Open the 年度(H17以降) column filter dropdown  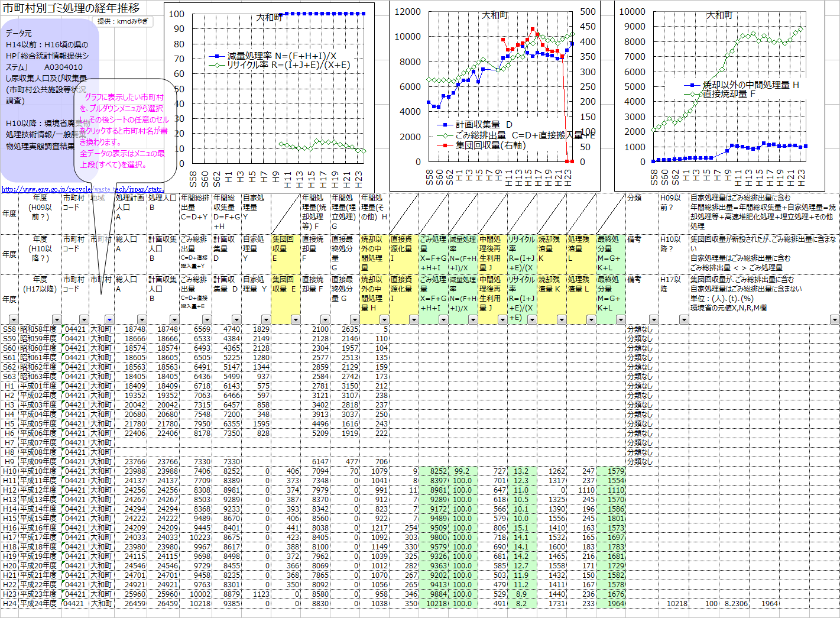pyautogui.click(x=57, y=320)
